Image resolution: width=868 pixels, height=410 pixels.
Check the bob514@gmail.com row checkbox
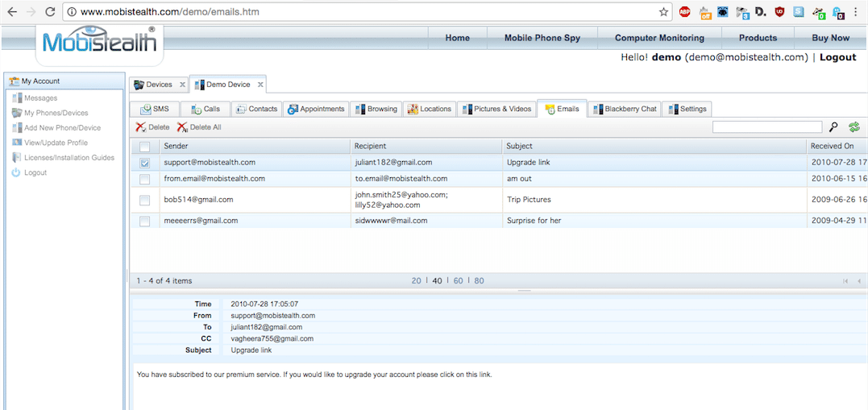[144, 200]
